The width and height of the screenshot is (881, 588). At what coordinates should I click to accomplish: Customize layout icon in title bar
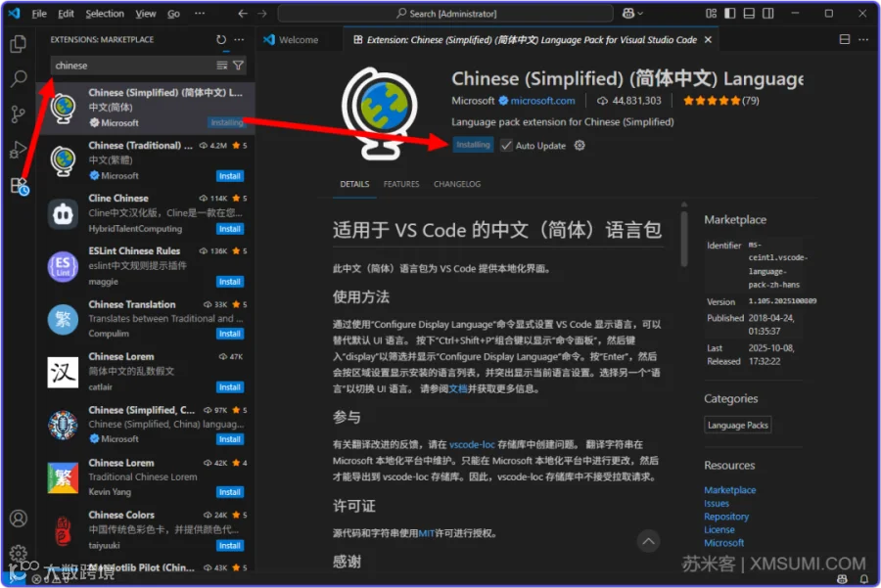(712, 14)
